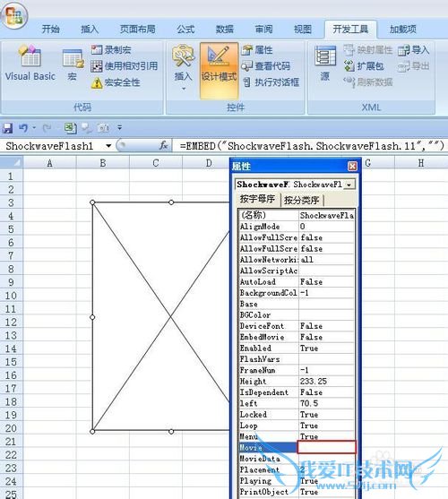Open the XML Source (源) pane
This screenshot has width=448, height=499.
(x=325, y=63)
